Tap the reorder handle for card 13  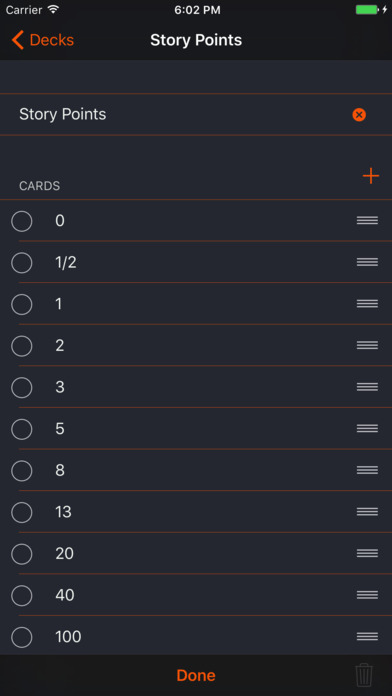[367, 511]
